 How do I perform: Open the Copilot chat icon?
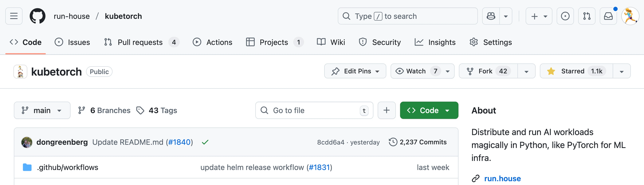(x=491, y=16)
